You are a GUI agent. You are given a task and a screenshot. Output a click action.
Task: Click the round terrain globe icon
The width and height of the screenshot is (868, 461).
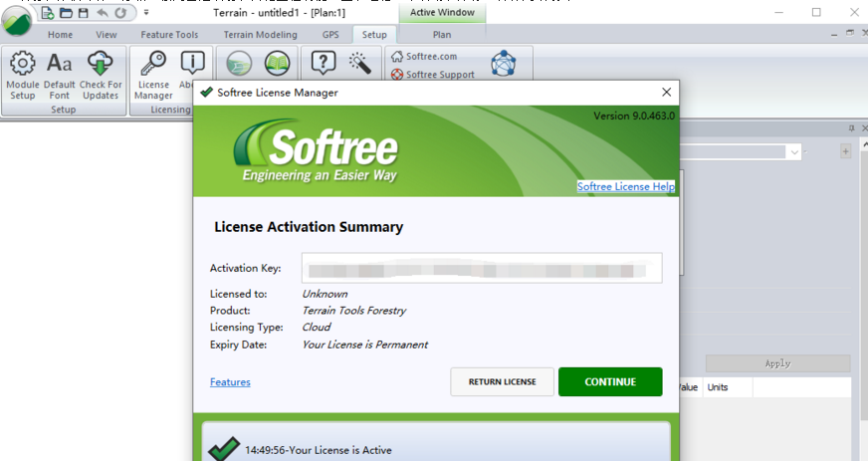pyautogui.click(x=239, y=64)
